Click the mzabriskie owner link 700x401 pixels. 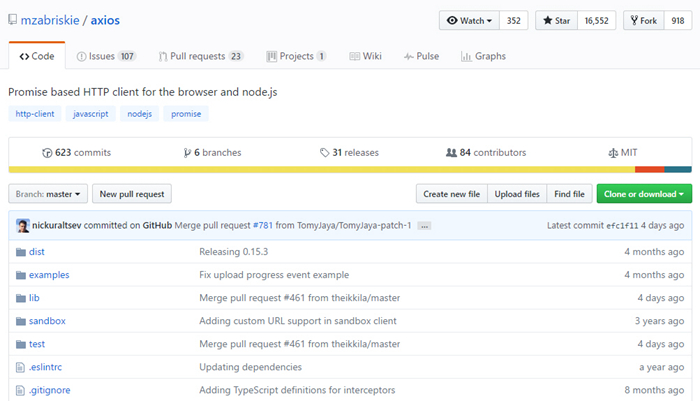coord(50,20)
